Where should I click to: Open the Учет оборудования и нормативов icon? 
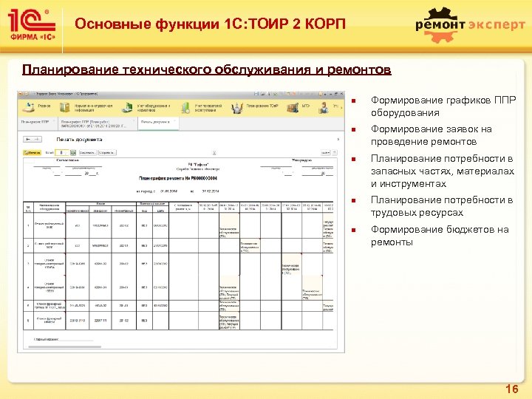coord(128,108)
